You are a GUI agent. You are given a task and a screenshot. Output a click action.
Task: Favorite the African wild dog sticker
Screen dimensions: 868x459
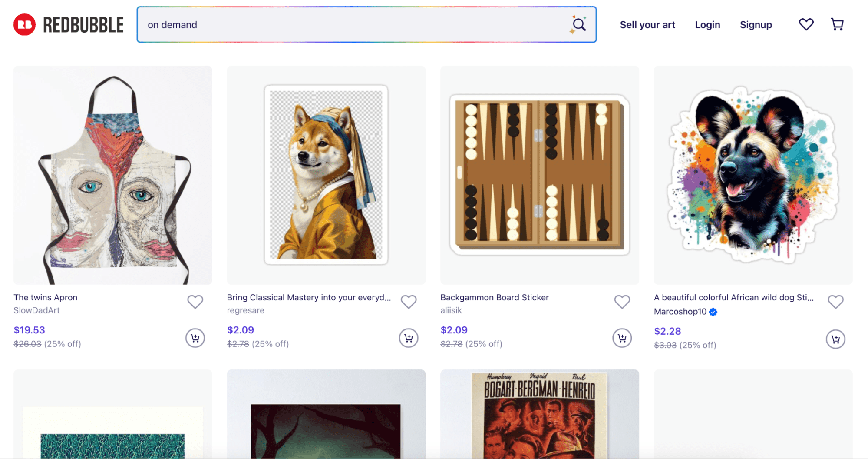pos(835,301)
